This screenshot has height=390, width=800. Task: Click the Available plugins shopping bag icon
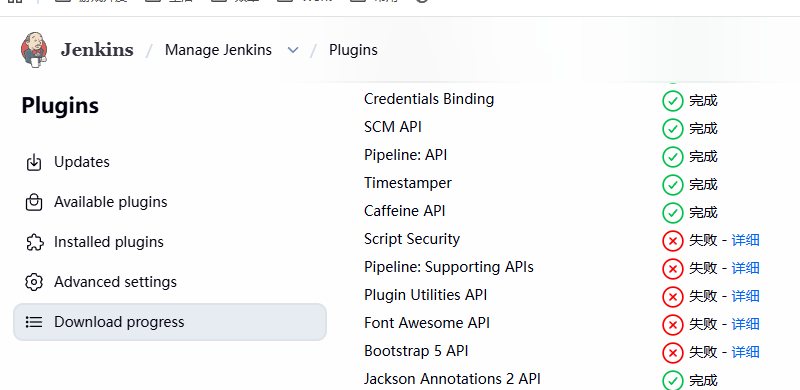click(34, 202)
